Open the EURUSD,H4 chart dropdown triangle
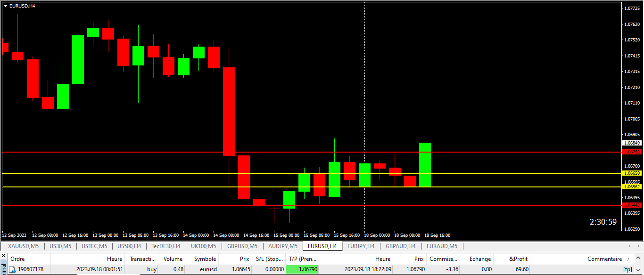 click(x=5, y=6)
